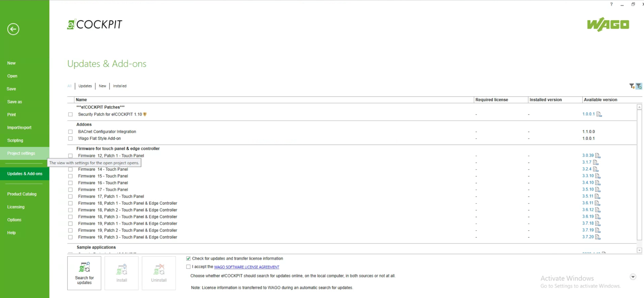
Task: Check Firmware 12, Patch 1 - Touch Panel
Action: [x=70, y=156]
